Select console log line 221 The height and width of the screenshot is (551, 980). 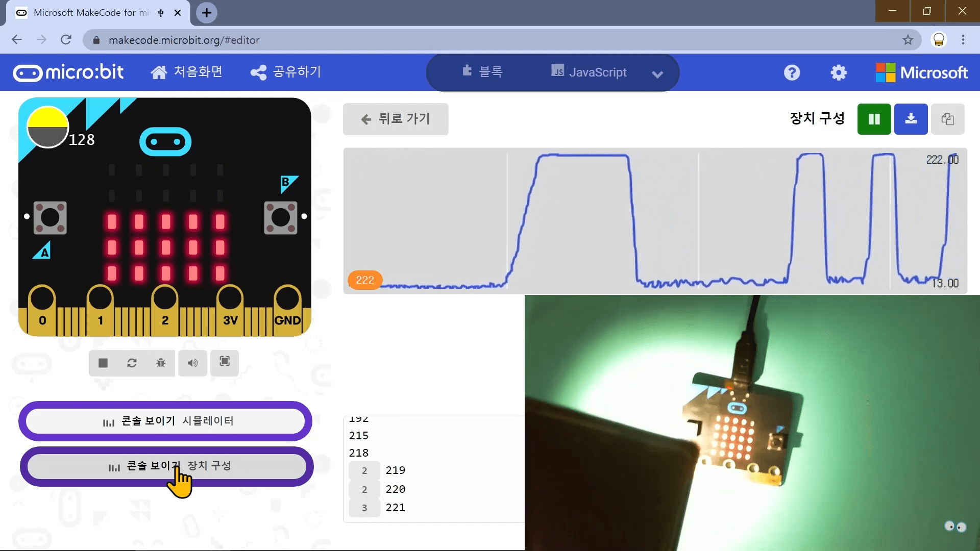[x=396, y=508]
